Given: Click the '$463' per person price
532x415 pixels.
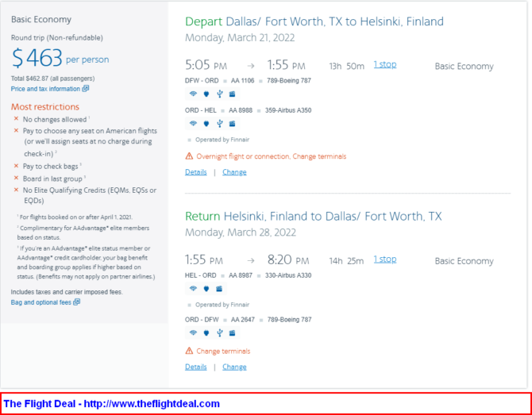Looking at the screenshot, I should [37, 58].
